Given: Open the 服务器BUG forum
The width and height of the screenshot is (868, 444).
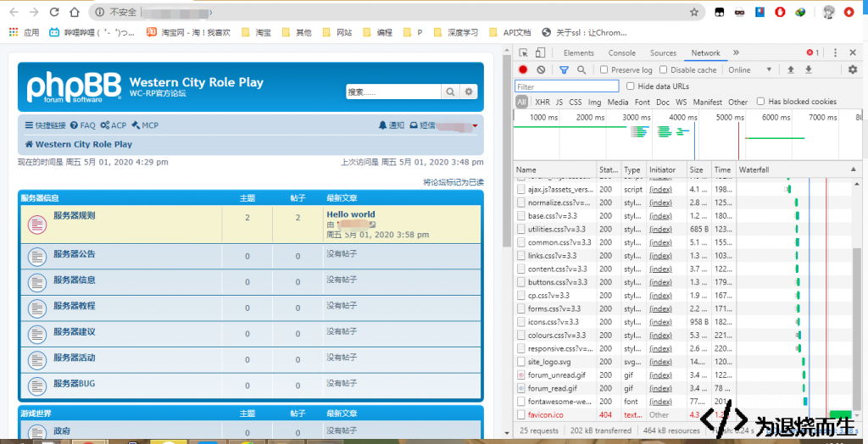Looking at the screenshot, I should (75, 383).
